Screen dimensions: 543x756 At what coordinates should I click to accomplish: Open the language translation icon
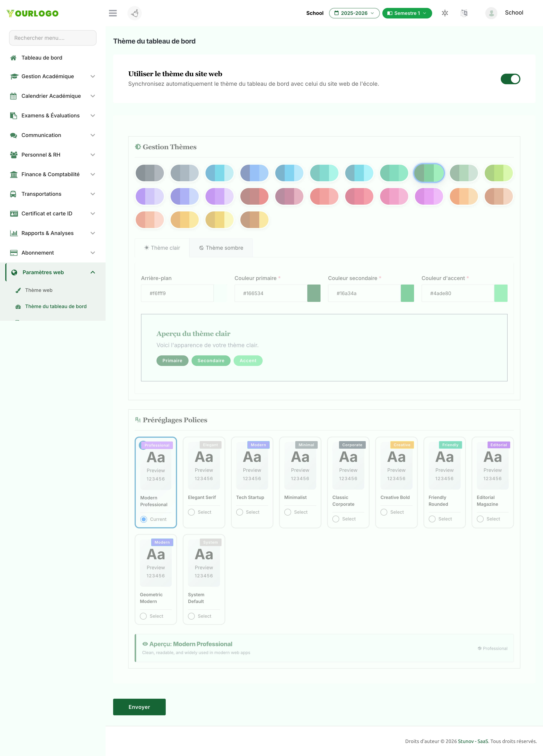click(x=464, y=13)
